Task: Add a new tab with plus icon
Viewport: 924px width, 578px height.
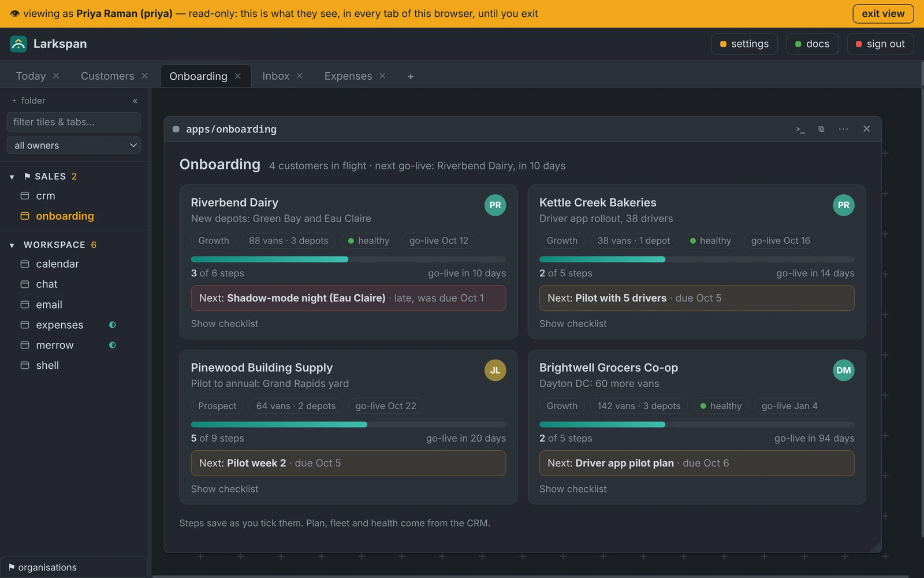Action: (x=411, y=76)
